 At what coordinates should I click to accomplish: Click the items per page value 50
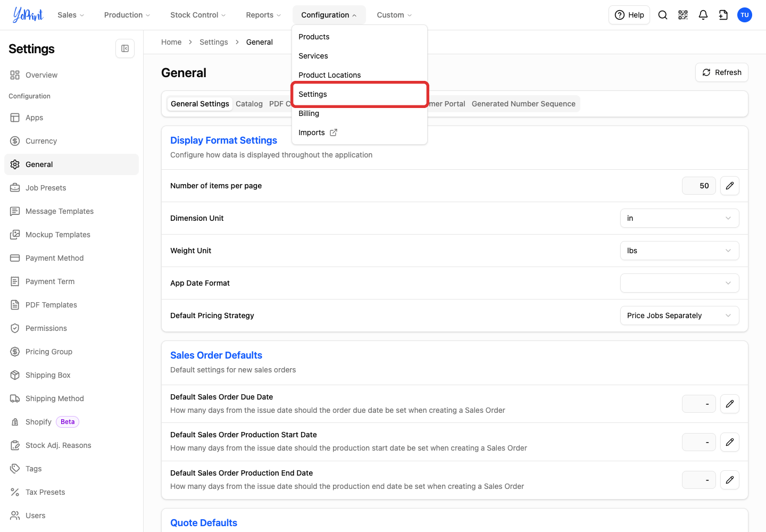(699, 186)
